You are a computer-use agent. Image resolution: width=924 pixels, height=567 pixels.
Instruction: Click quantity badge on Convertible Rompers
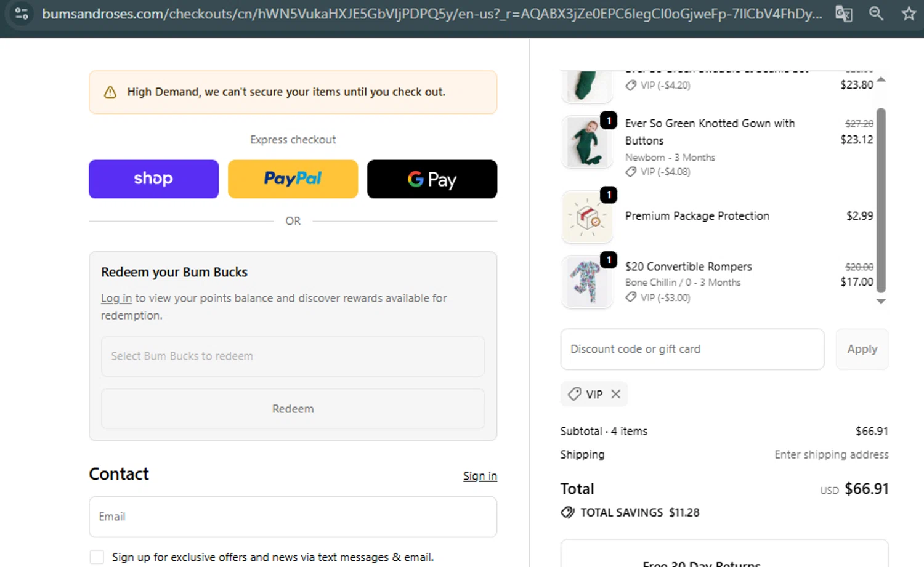coord(609,260)
